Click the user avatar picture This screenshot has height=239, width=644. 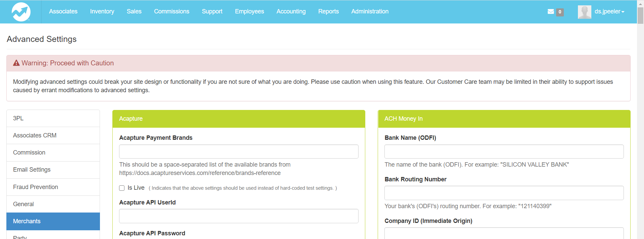coord(584,12)
